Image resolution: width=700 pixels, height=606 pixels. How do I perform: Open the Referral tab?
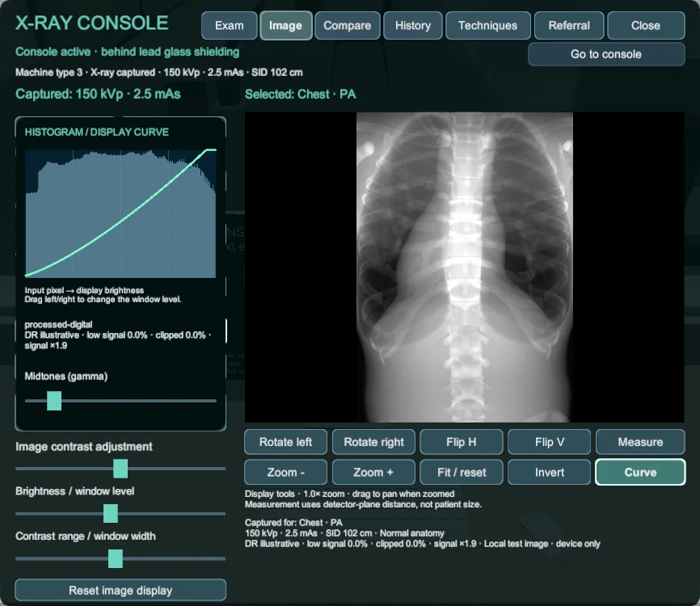tap(569, 25)
